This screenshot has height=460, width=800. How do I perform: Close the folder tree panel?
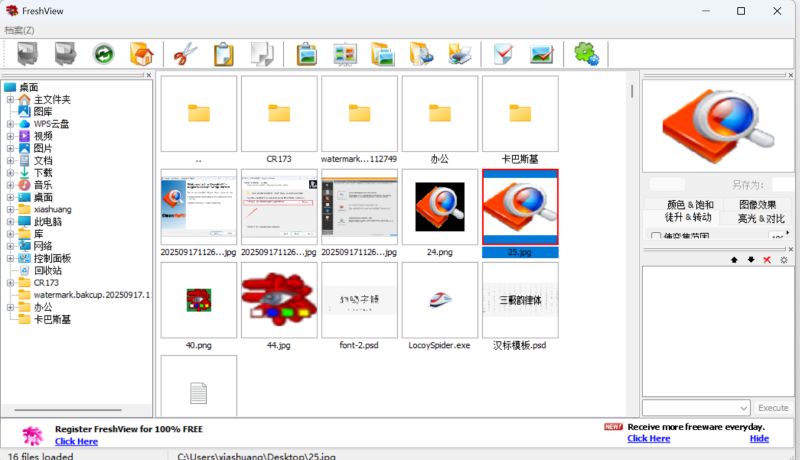click(148, 75)
